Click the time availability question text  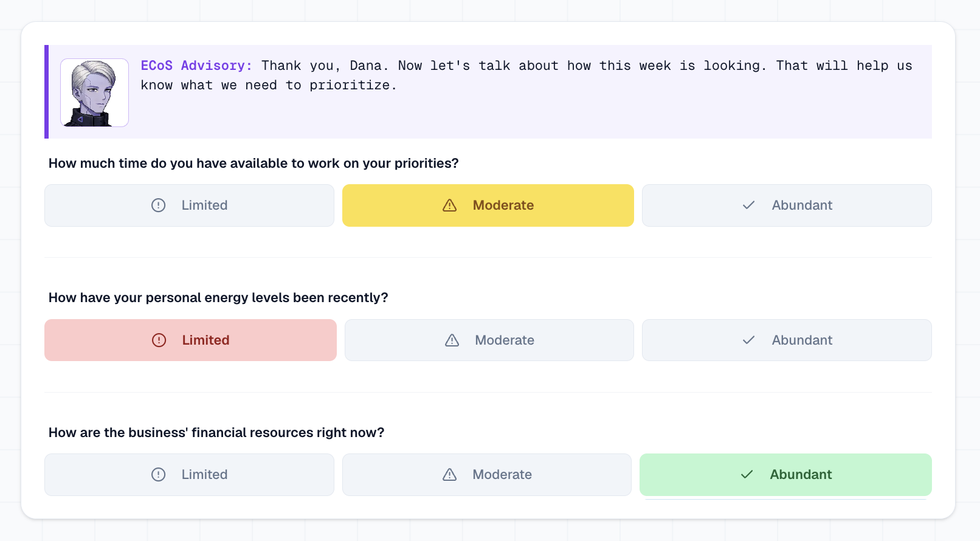254,164
